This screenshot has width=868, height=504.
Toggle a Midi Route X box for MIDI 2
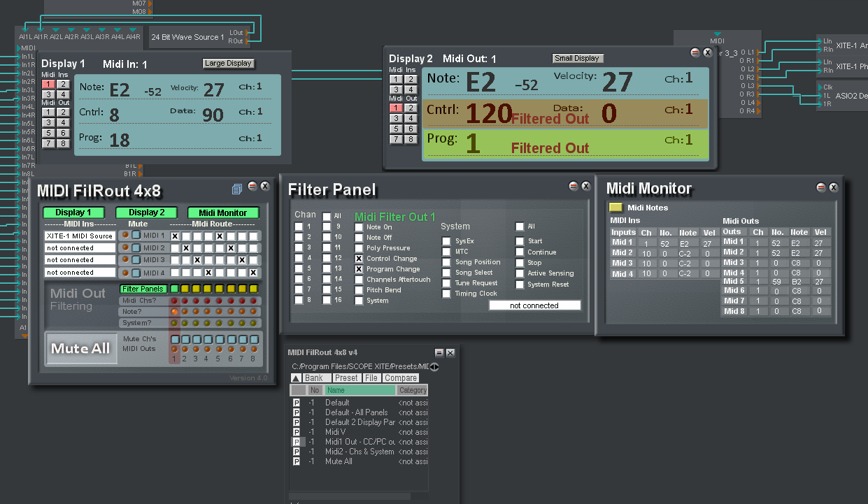(x=185, y=248)
